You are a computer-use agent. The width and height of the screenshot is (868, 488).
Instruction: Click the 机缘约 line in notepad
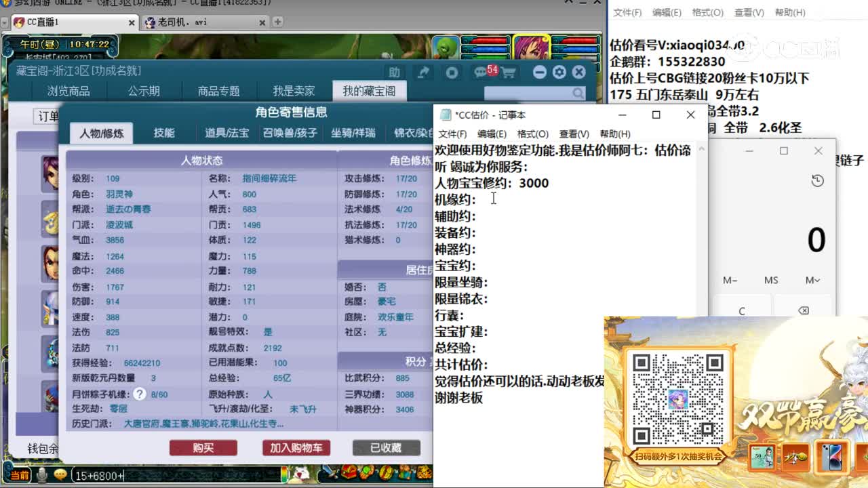tap(455, 199)
